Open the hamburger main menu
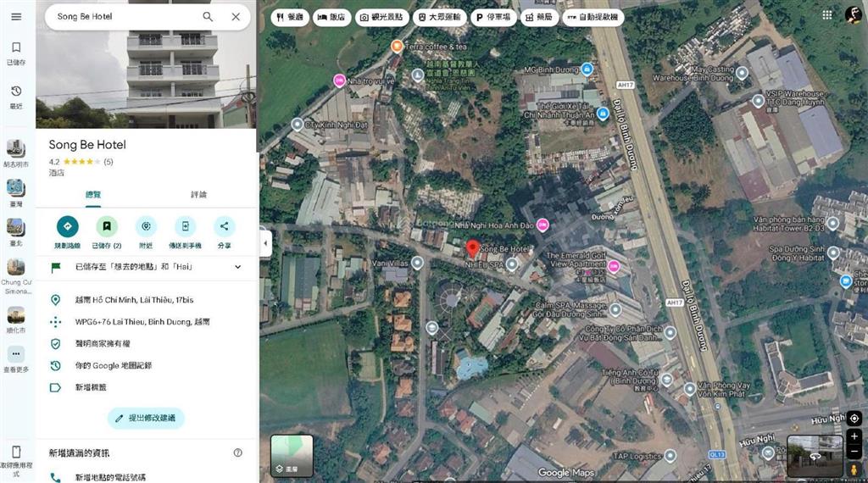868x483 pixels. [16, 17]
